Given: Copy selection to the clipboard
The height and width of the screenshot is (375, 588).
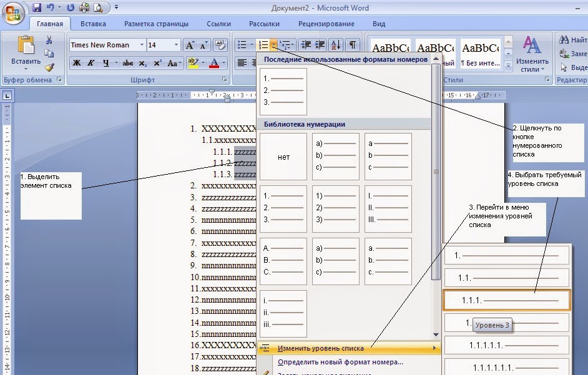Looking at the screenshot, I should pos(49,54).
